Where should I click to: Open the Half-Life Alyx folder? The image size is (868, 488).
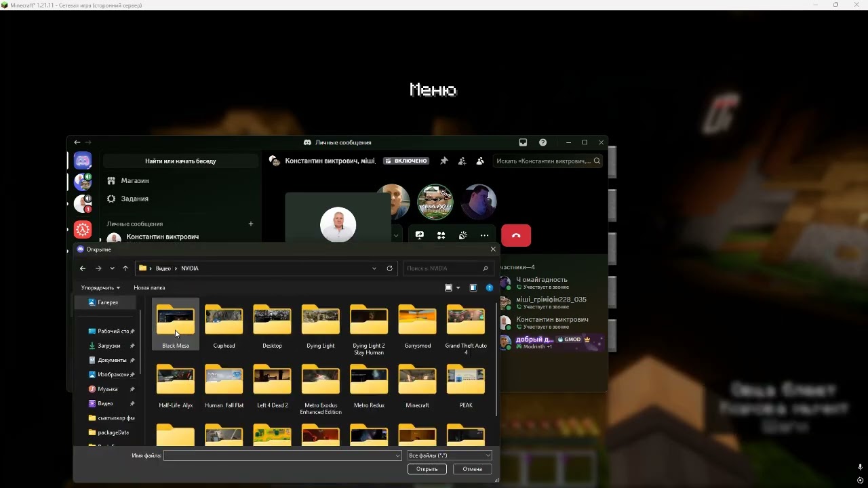click(176, 385)
